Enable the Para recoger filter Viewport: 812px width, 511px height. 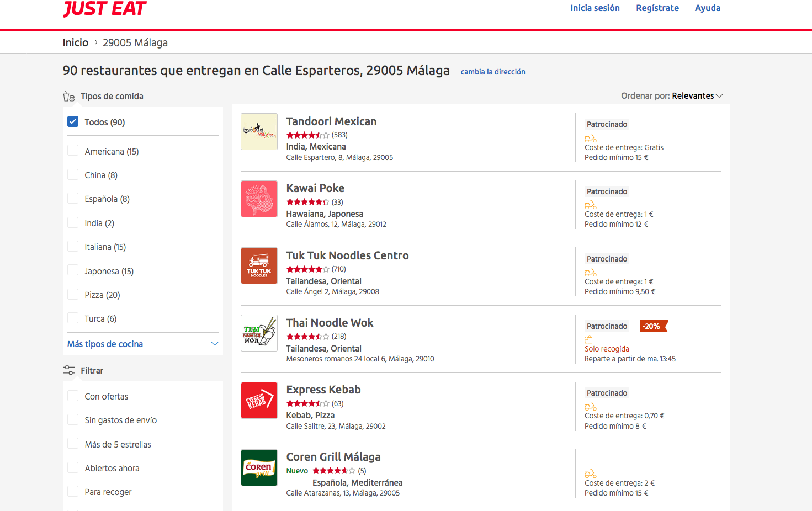click(73, 491)
